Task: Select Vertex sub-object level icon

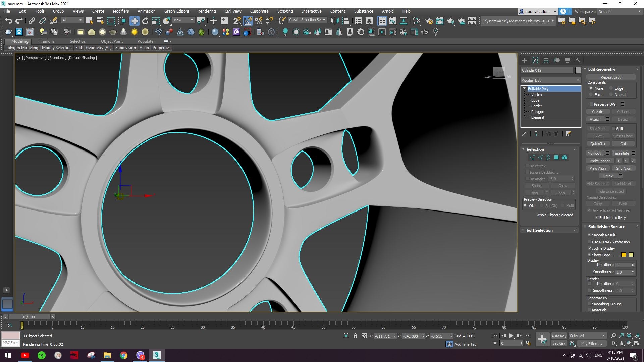Action: pos(532,157)
